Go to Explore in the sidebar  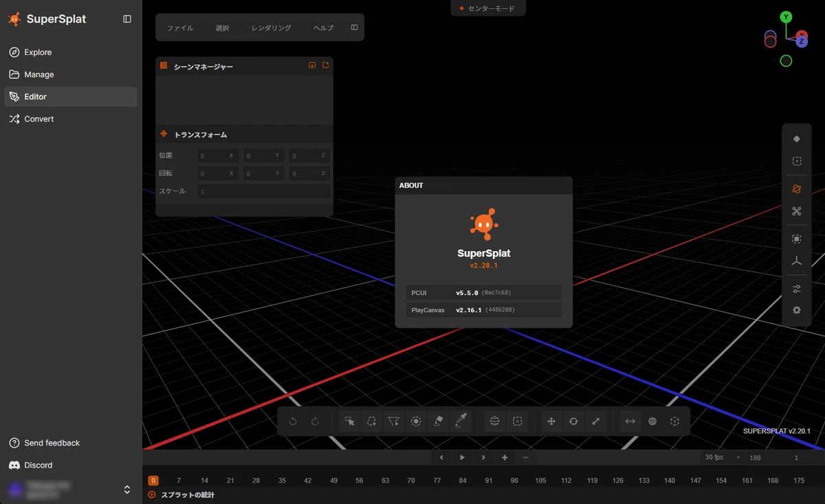coord(71,52)
